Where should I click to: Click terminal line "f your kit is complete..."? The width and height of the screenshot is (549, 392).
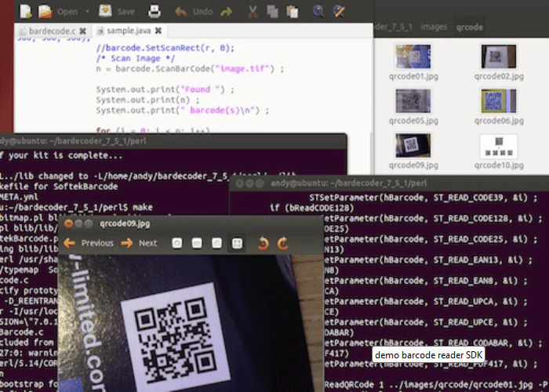(61, 155)
